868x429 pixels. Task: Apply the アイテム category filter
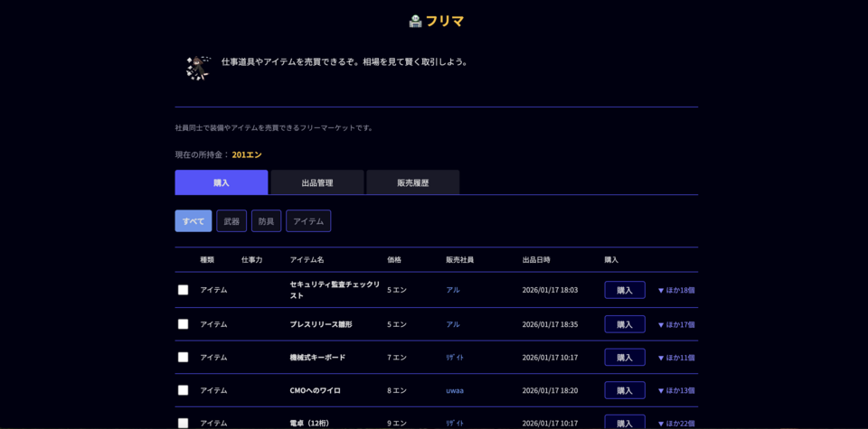click(x=308, y=221)
